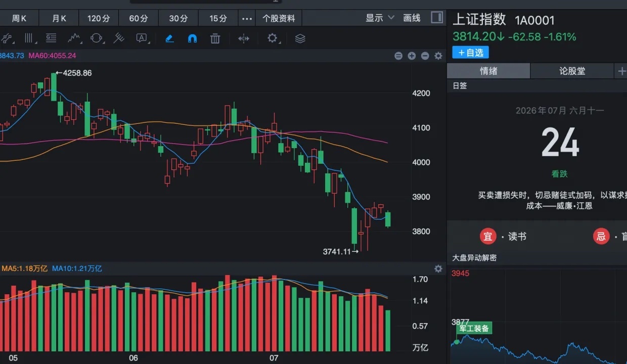Switch to monthly K (月K) period
This screenshot has height=364, width=627.
[59, 18]
